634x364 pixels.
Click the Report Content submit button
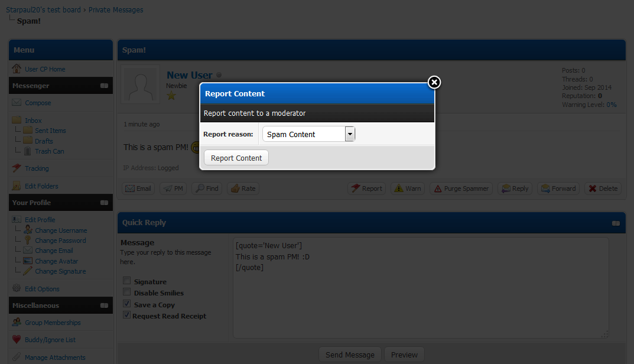[236, 158]
